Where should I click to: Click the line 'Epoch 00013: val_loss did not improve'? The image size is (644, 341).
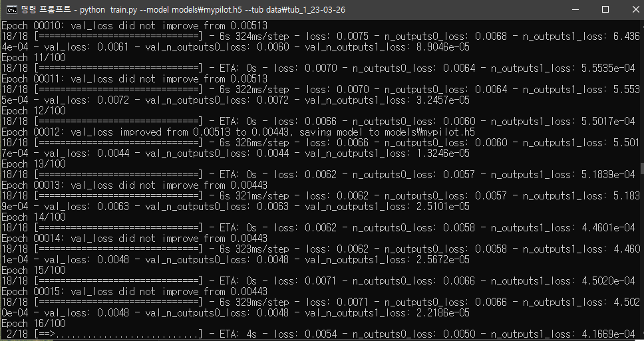tap(134, 185)
